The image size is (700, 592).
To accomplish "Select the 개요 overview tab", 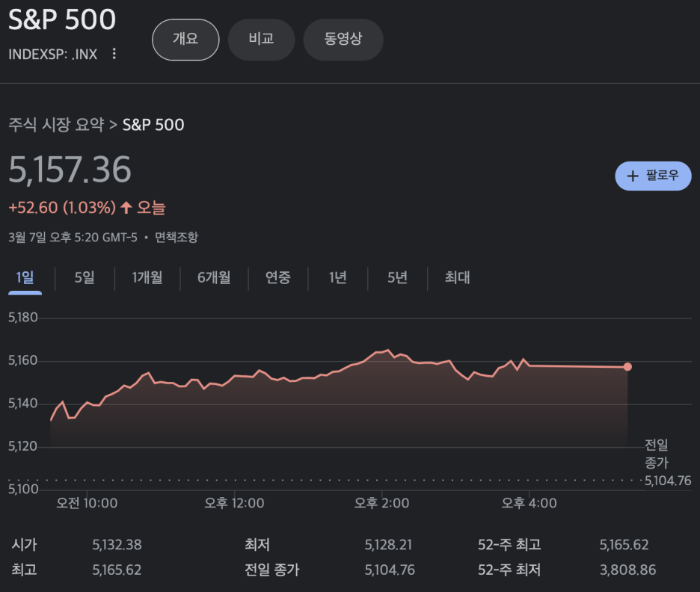I will (x=185, y=40).
